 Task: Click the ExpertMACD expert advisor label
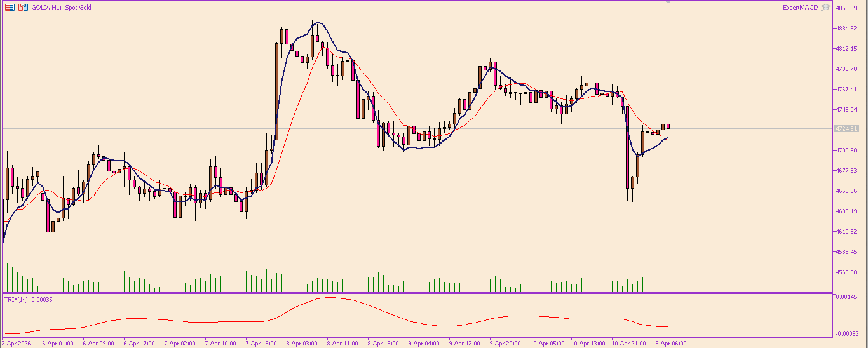[x=800, y=8]
